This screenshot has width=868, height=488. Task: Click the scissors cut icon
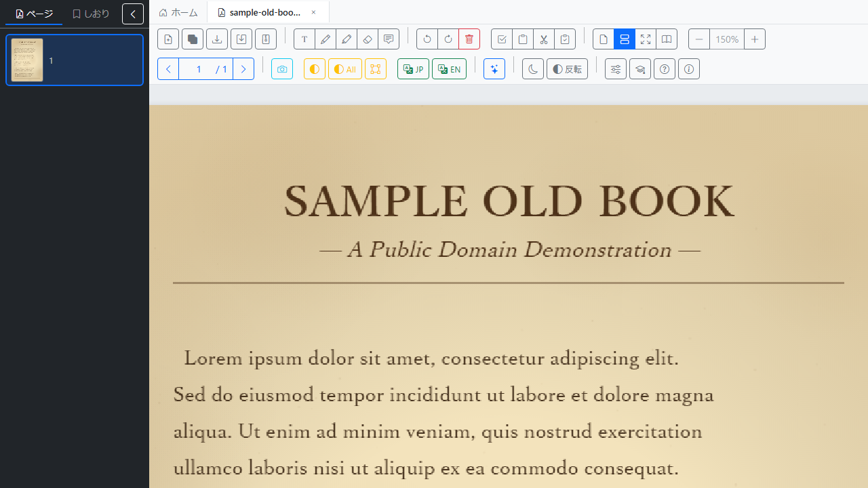tap(544, 39)
